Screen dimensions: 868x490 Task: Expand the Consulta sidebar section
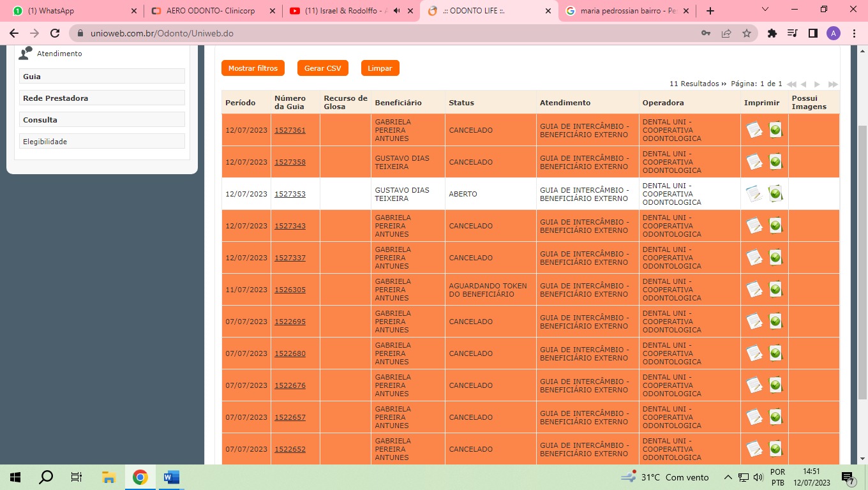(x=102, y=120)
